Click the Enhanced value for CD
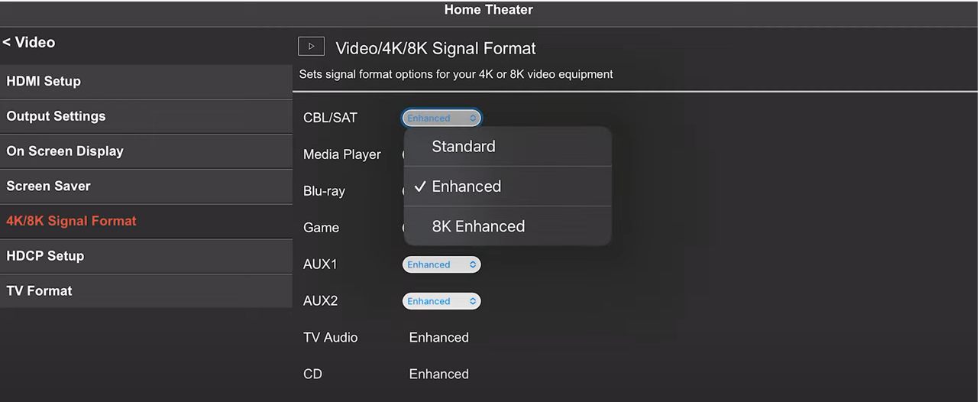 tap(439, 374)
